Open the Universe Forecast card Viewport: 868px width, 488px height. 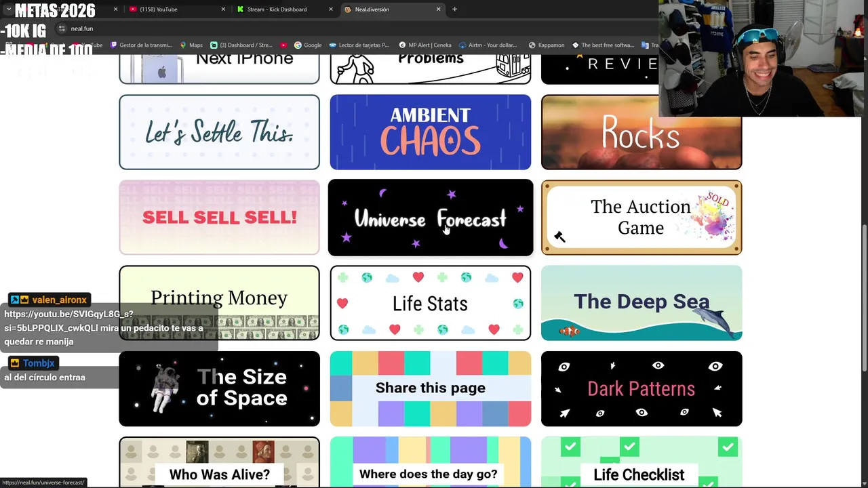point(431,218)
